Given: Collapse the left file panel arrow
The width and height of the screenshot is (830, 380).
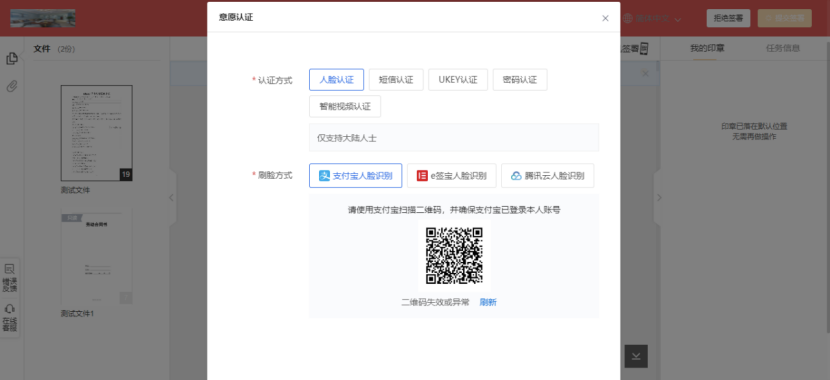Looking at the screenshot, I should (x=172, y=197).
